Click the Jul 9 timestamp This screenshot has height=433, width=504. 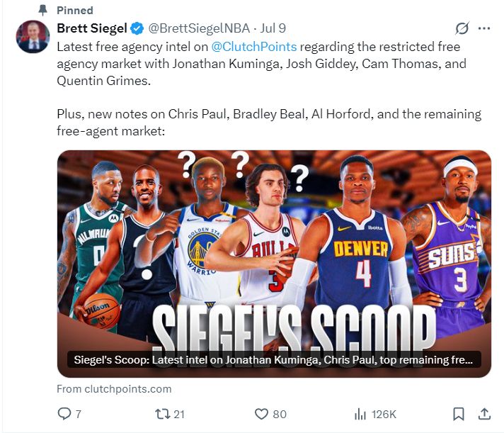[x=273, y=28]
